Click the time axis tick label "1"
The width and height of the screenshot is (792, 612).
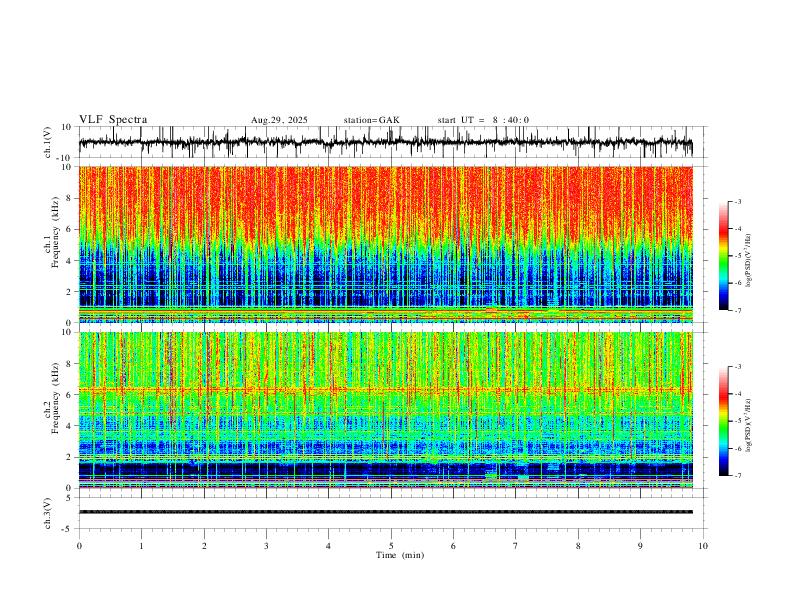click(x=141, y=546)
